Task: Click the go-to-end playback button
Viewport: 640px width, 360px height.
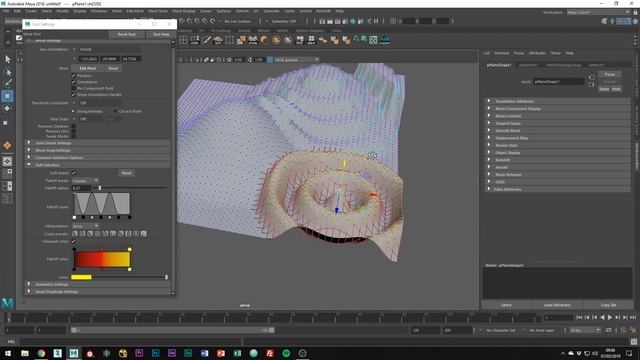Action: click(633, 317)
